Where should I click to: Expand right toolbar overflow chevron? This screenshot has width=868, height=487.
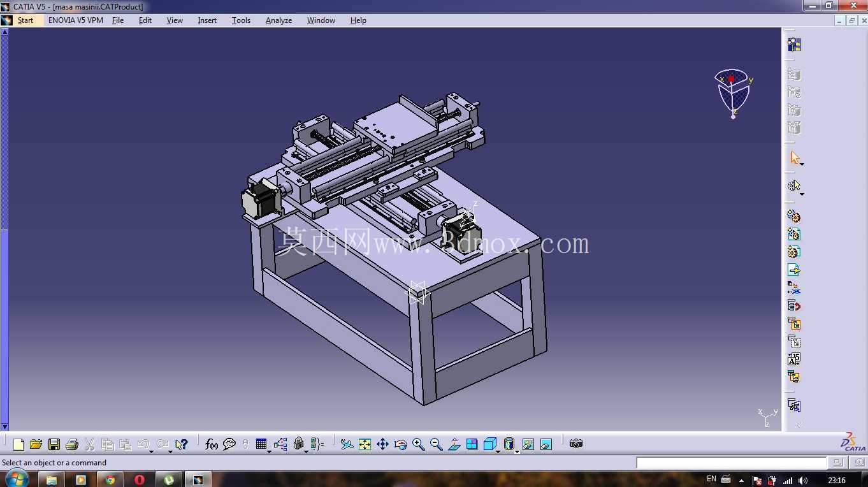tap(799, 424)
